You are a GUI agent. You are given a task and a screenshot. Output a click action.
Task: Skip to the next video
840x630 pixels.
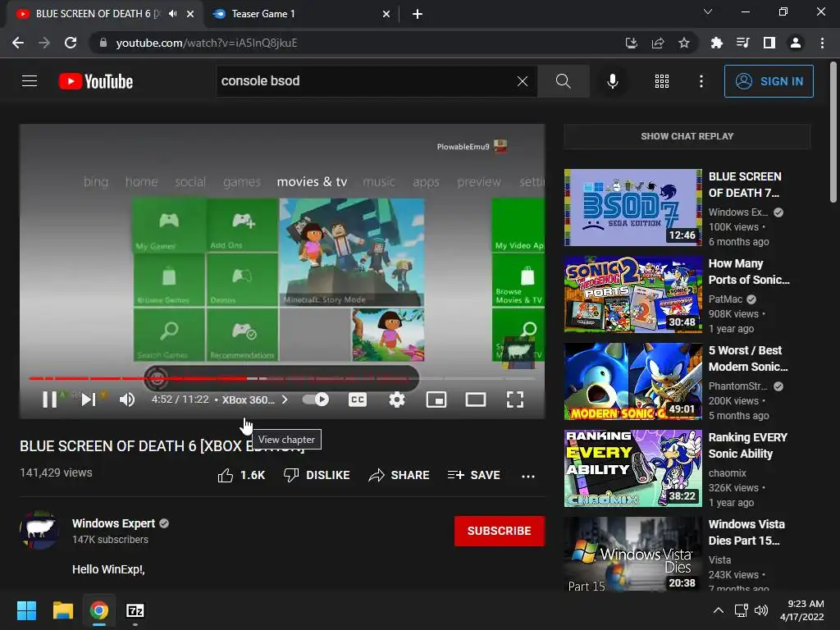coord(89,399)
